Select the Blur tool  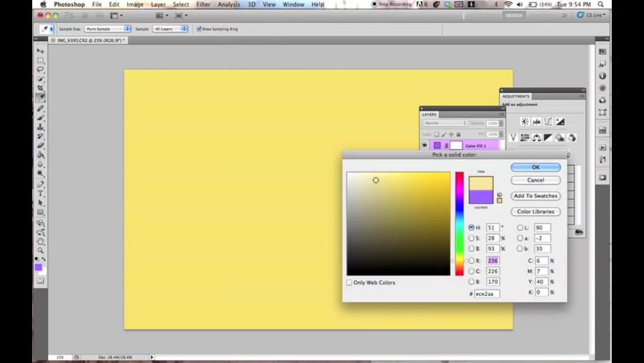tap(40, 164)
